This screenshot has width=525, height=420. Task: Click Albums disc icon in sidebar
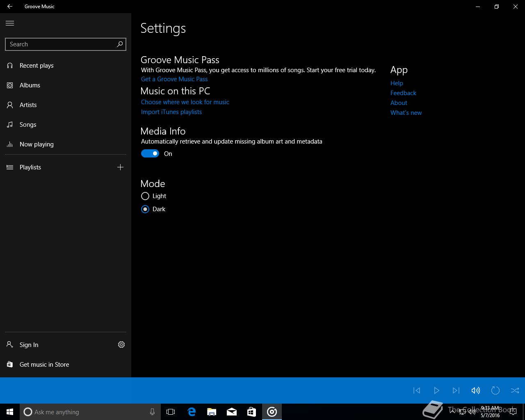pyautogui.click(x=10, y=85)
